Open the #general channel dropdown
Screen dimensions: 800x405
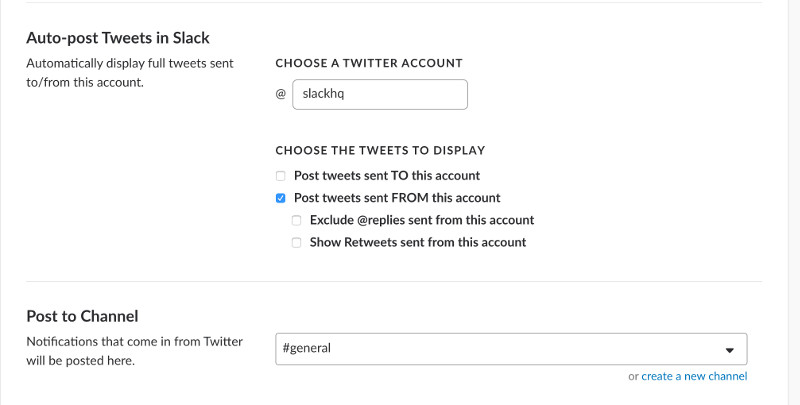tap(511, 349)
